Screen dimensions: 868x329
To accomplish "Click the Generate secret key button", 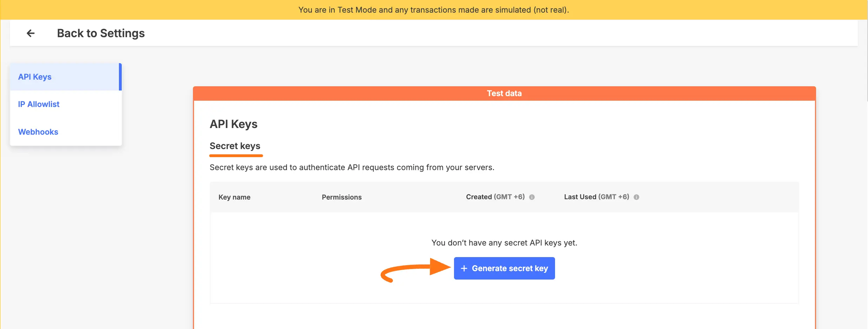I will 504,268.
